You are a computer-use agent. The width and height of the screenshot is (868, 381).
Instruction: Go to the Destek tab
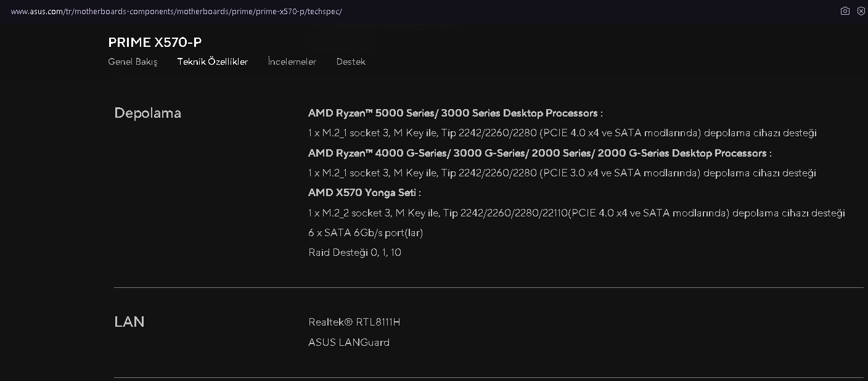(351, 62)
